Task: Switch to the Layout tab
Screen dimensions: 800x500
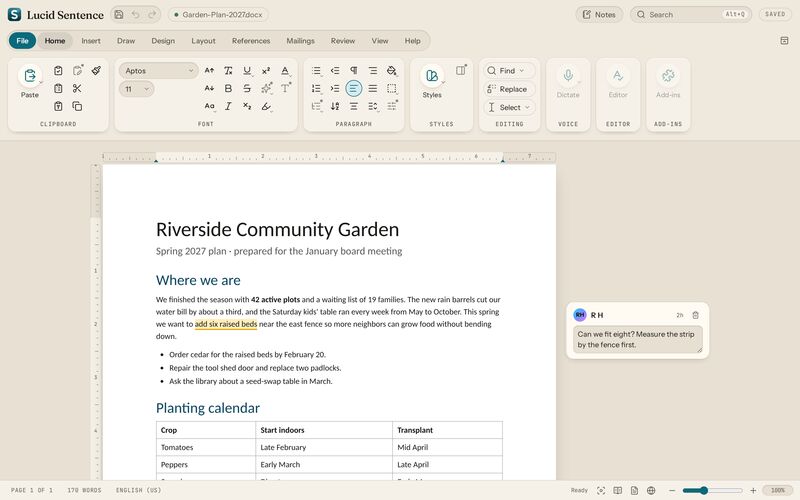Action: point(203,41)
